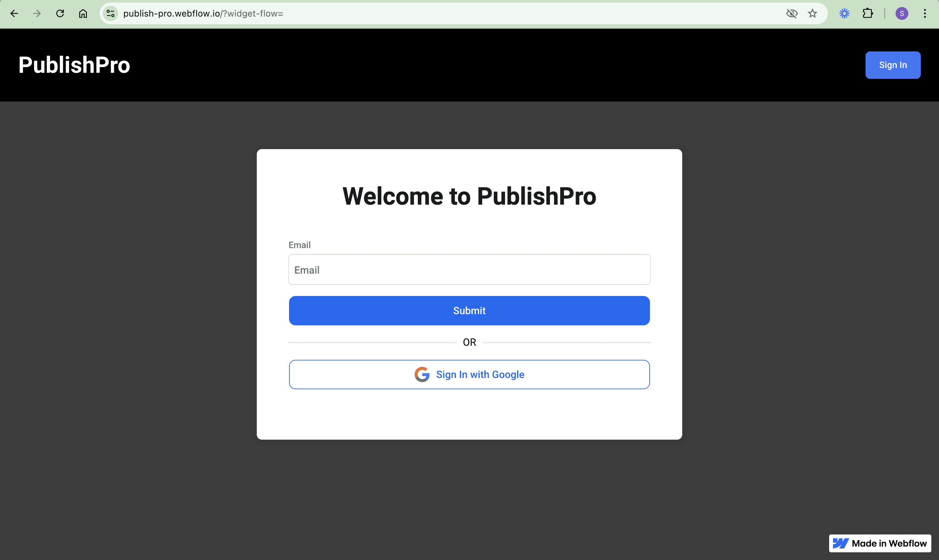The image size is (939, 560).
Task: Bookmark this page with the star
Action: (813, 14)
